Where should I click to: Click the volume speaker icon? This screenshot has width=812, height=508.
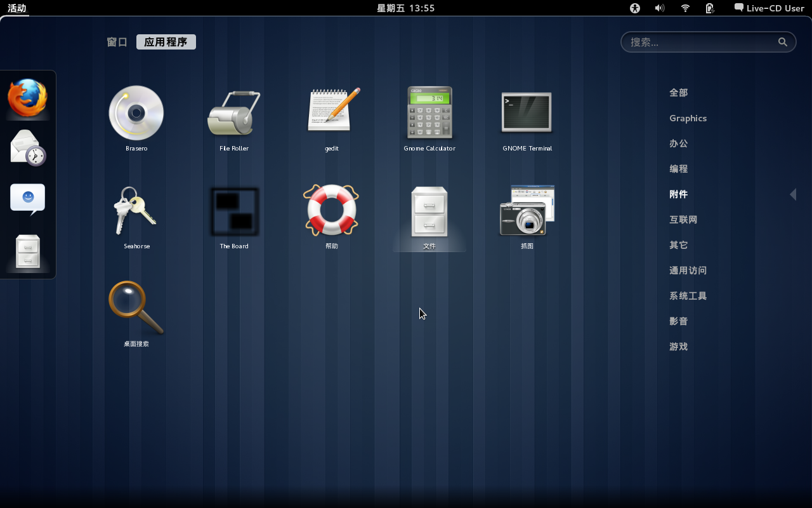point(660,8)
